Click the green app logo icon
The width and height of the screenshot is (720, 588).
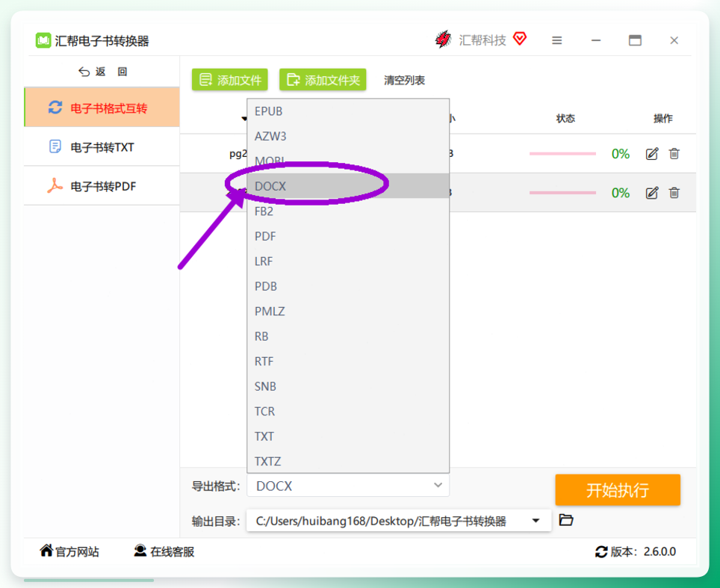click(x=43, y=40)
